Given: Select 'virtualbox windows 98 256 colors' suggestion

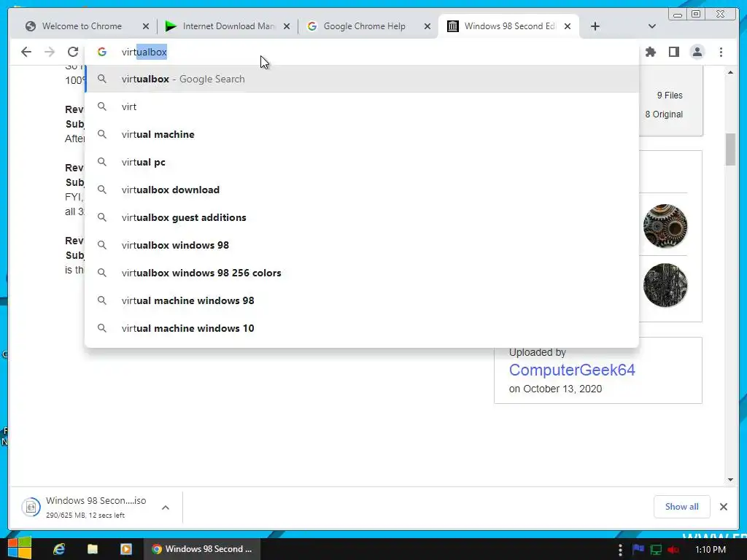Looking at the screenshot, I should coord(362,273).
